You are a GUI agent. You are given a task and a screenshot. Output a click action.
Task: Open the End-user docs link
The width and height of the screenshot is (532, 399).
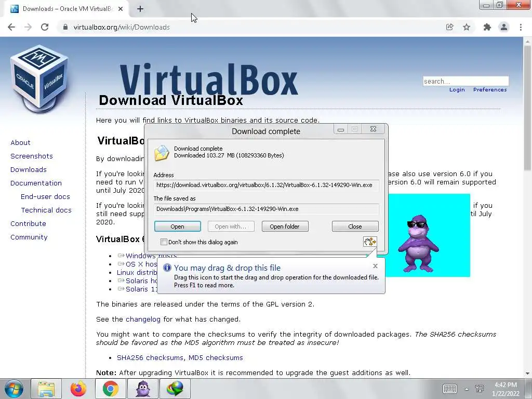(x=46, y=197)
